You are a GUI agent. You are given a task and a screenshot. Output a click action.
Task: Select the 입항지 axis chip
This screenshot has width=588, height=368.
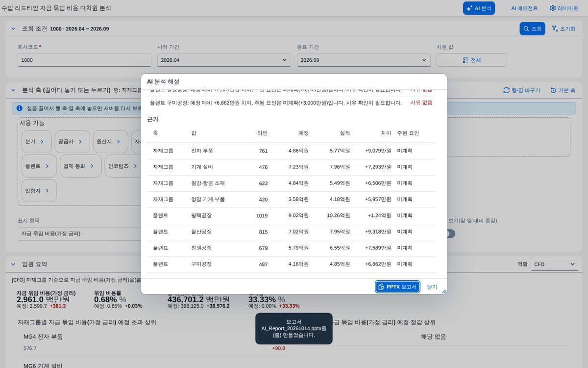pyautogui.click(x=39, y=190)
